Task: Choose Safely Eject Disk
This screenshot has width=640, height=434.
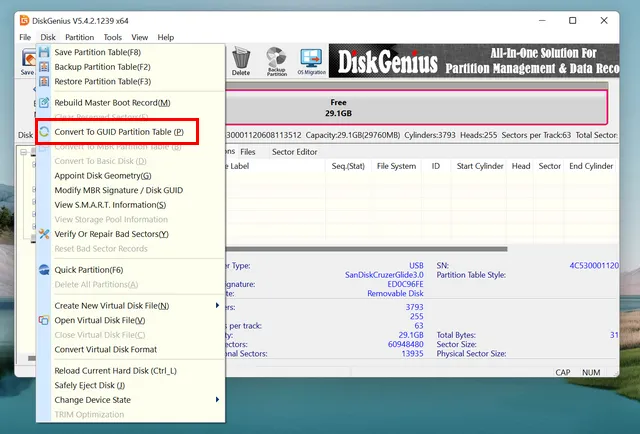Action: point(131,385)
